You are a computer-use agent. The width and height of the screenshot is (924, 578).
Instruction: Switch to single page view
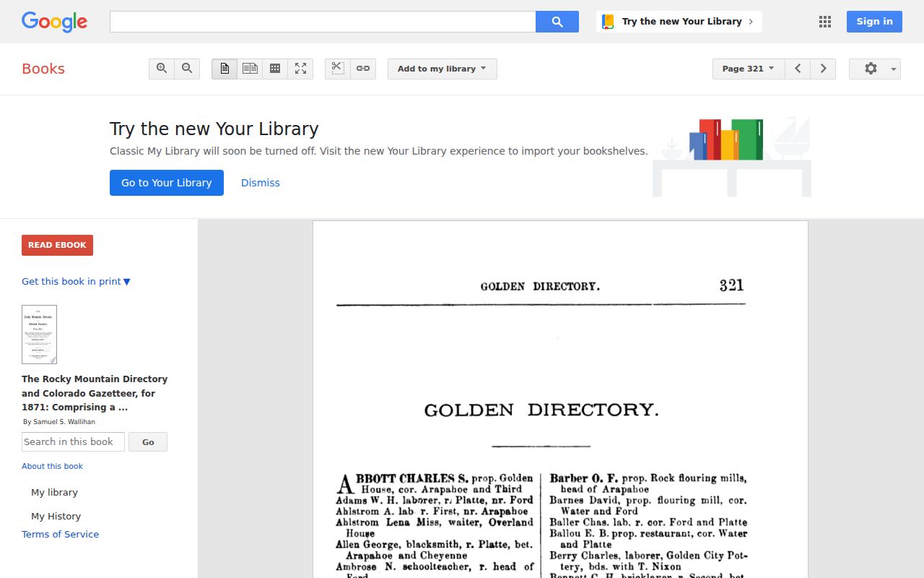click(x=225, y=69)
